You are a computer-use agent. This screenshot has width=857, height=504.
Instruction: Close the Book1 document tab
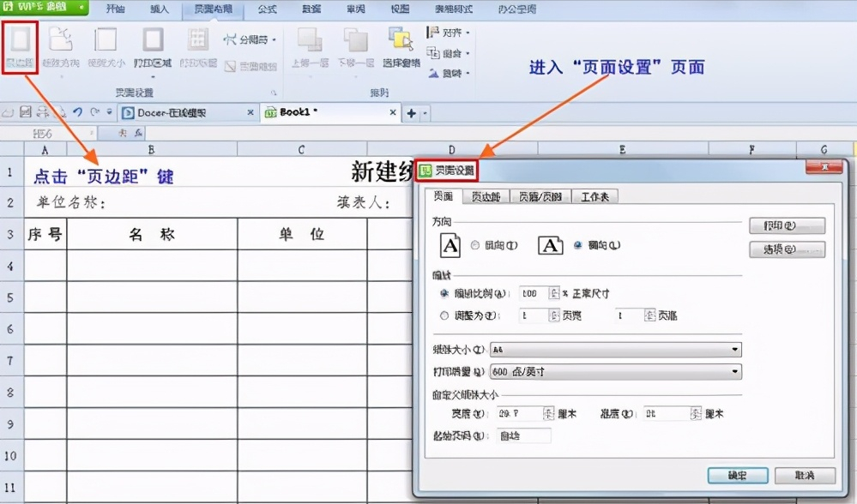point(392,112)
